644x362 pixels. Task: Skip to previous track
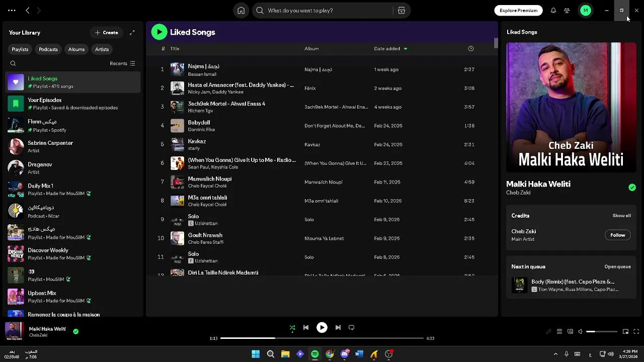pos(306,328)
